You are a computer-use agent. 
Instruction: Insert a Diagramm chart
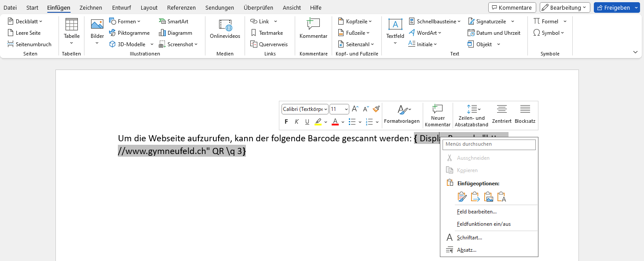[176, 33]
